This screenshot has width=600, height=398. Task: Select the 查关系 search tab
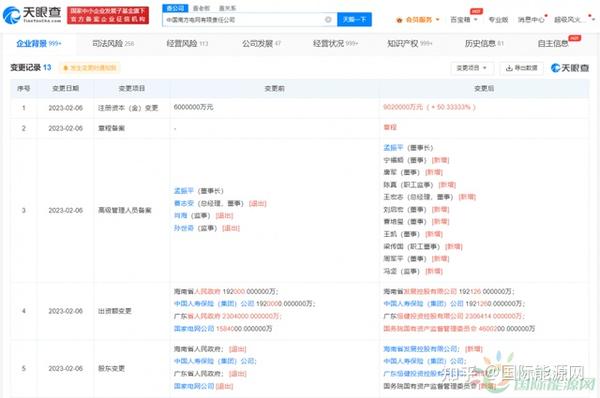227,8
